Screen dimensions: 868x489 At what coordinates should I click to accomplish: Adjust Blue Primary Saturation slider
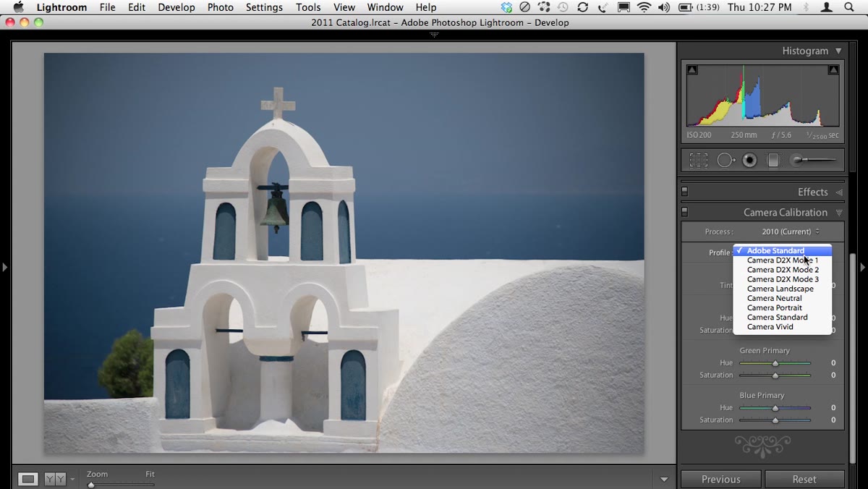click(x=775, y=420)
